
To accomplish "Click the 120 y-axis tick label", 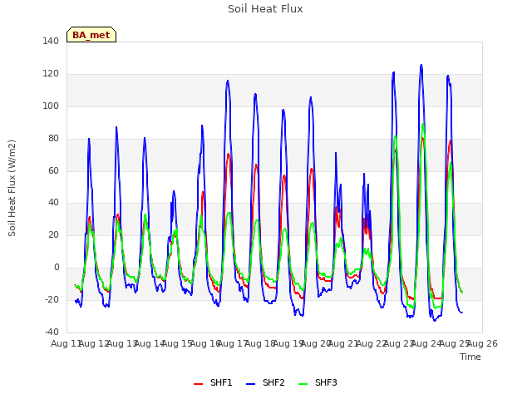I will click(51, 73).
